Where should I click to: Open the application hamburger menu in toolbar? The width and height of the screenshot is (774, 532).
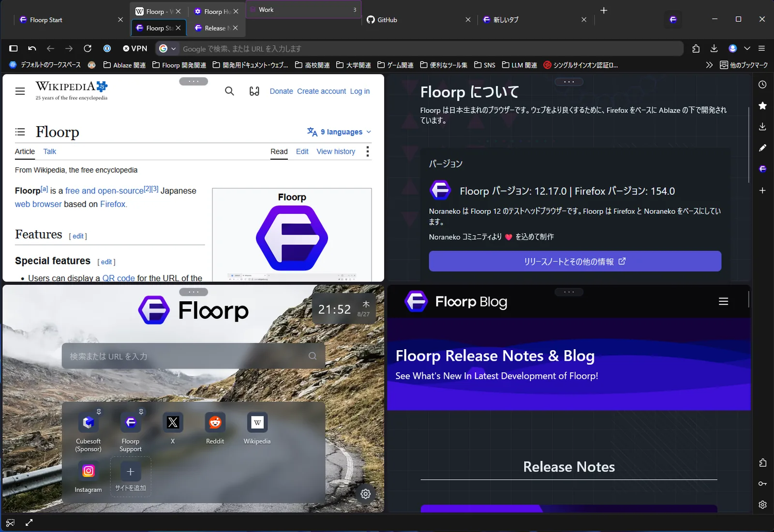point(761,48)
